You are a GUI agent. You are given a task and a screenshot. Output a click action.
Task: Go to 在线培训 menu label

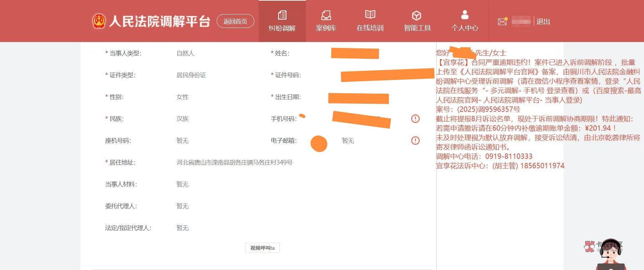pyautogui.click(x=370, y=28)
